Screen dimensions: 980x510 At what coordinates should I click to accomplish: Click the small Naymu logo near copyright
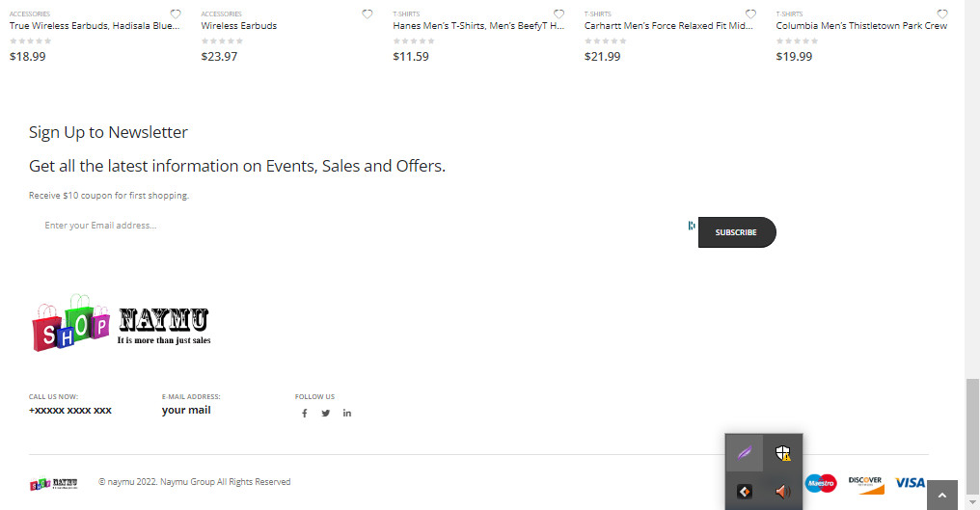click(54, 484)
